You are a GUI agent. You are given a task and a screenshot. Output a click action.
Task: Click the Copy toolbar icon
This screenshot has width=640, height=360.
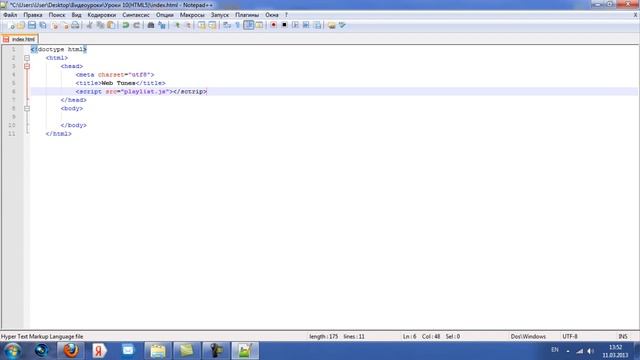[x=100, y=25]
